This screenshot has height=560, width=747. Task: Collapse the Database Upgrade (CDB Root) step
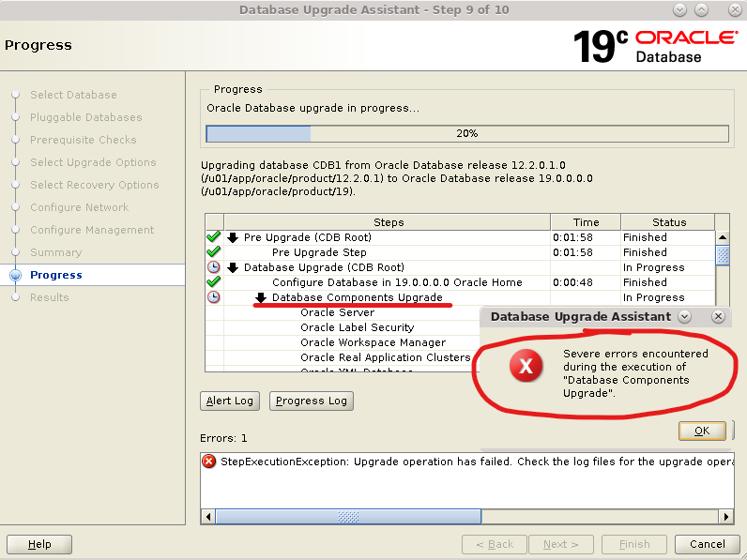[x=233, y=267]
